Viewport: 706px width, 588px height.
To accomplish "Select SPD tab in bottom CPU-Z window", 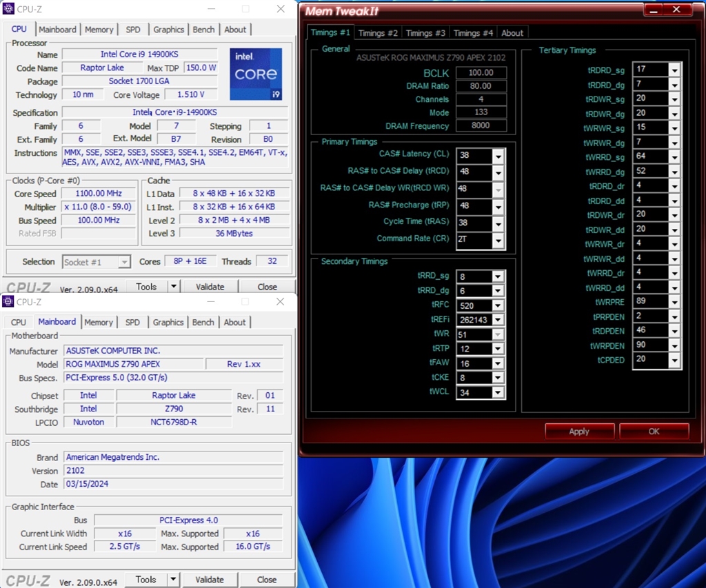I will (x=132, y=322).
